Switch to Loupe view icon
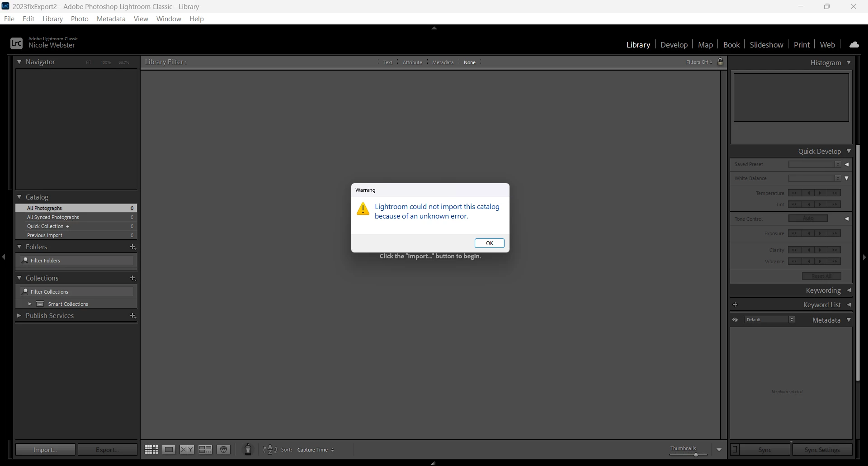Viewport: 868px width, 466px height. coord(169,450)
